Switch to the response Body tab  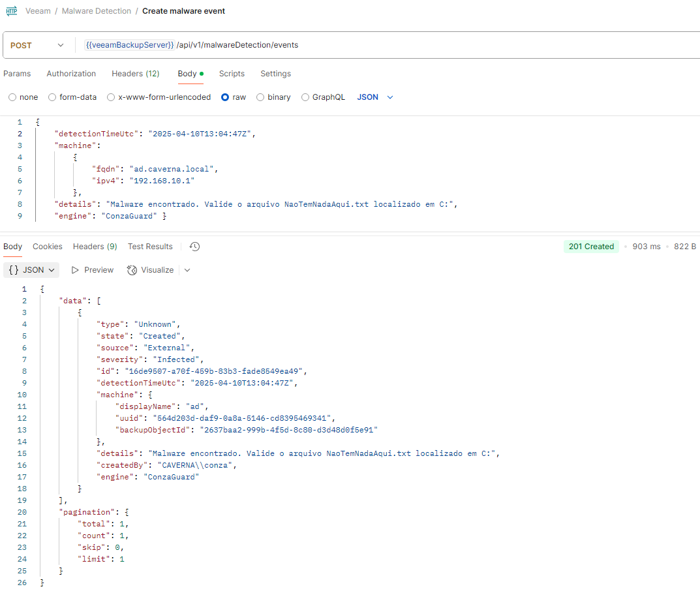(x=12, y=247)
